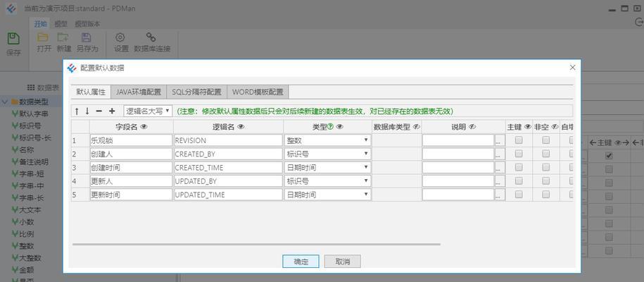
Task: Open the 日期时间 type dropdown for 更新时间
Action: tap(327, 195)
